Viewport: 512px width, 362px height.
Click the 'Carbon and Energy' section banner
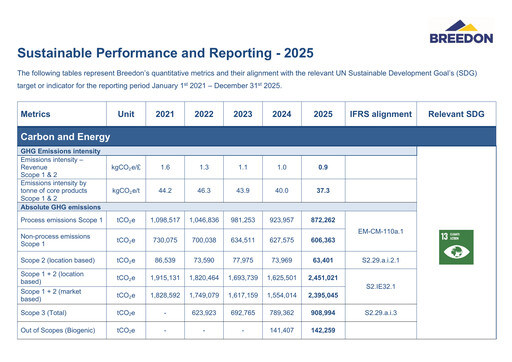pyautogui.click(x=257, y=136)
